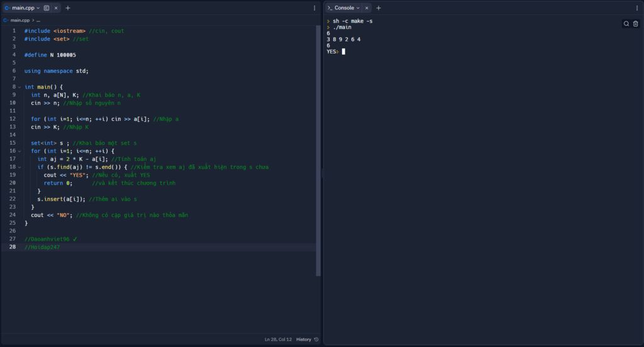Switch to the main.cpp editor tab
The height and width of the screenshot is (347, 644).
[22, 8]
